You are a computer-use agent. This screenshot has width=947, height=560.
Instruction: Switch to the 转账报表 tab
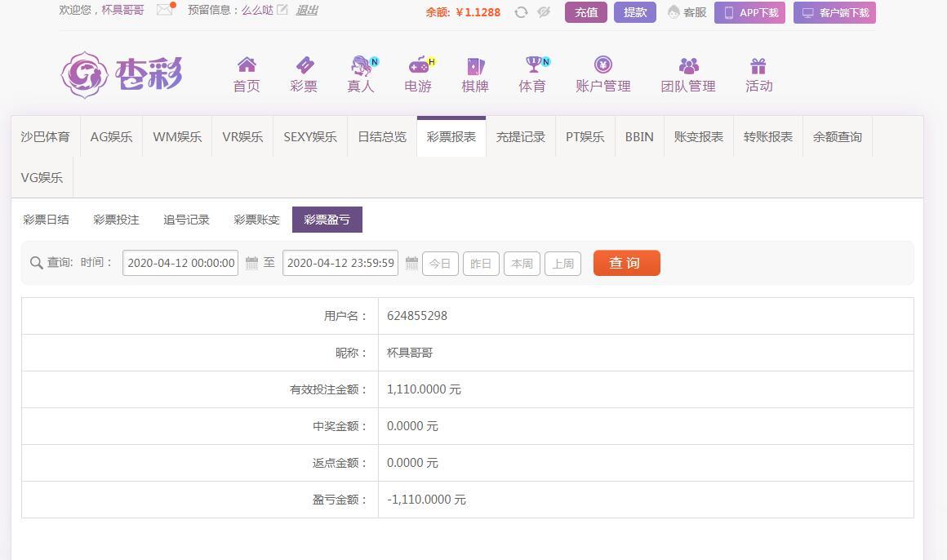coord(768,137)
